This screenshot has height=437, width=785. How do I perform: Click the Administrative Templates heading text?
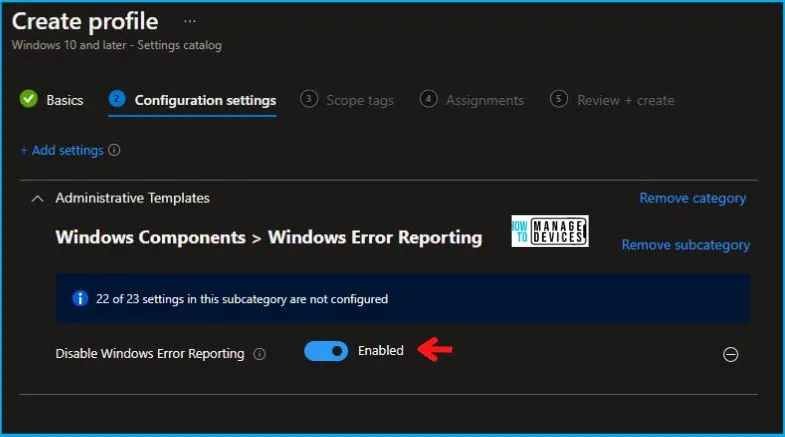(132, 198)
